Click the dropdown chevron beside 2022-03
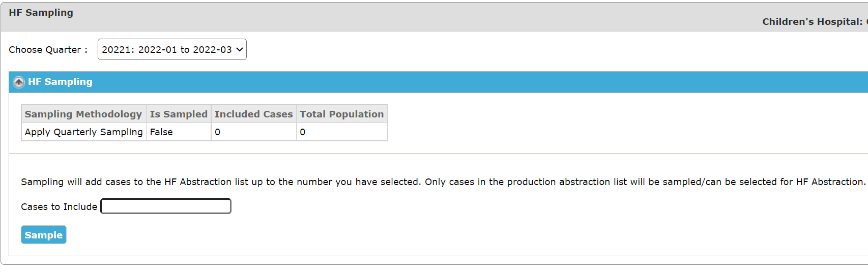This screenshot has height=274, width=868. pos(240,49)
